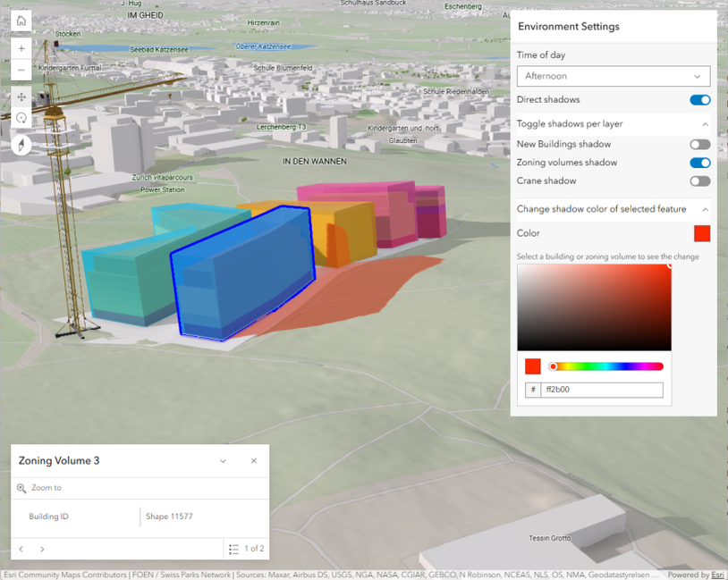Zoom in with the plus button
This screenshot has width=728, height=580.
21,48
